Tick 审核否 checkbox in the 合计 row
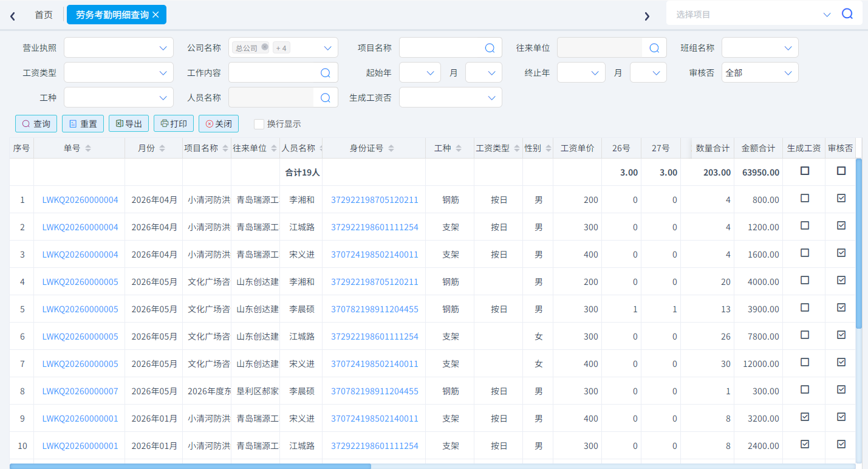This screenshot has width=868, height=469. (x=841, y=171)
